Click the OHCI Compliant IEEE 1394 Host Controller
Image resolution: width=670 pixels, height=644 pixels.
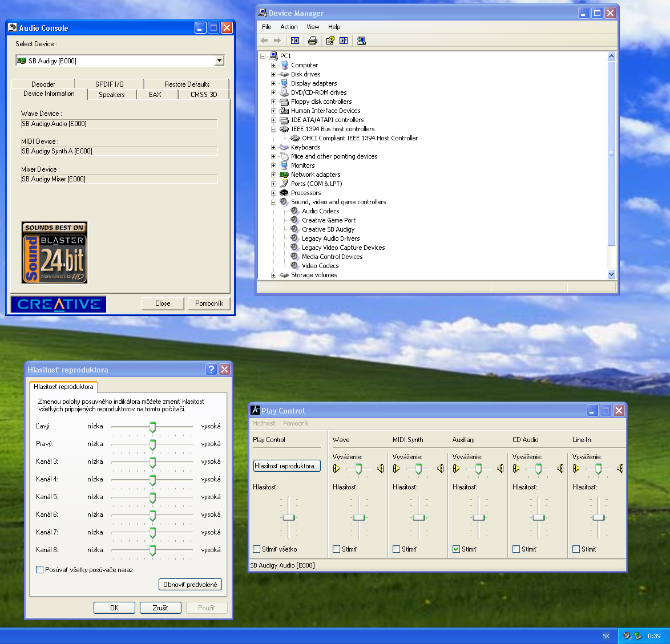tap(360, 138)
